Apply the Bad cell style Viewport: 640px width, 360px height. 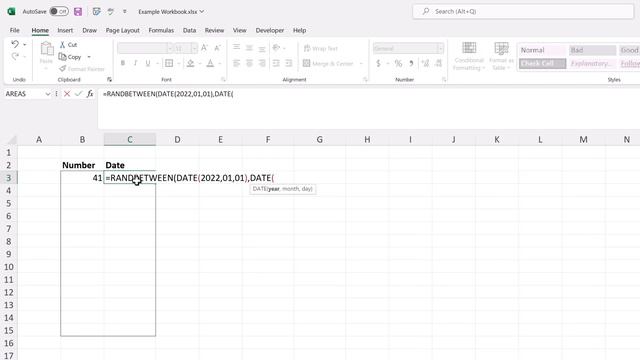point(592,50)
